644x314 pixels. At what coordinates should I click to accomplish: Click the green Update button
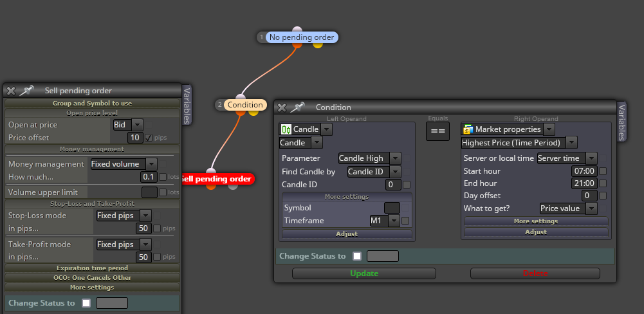364,273
